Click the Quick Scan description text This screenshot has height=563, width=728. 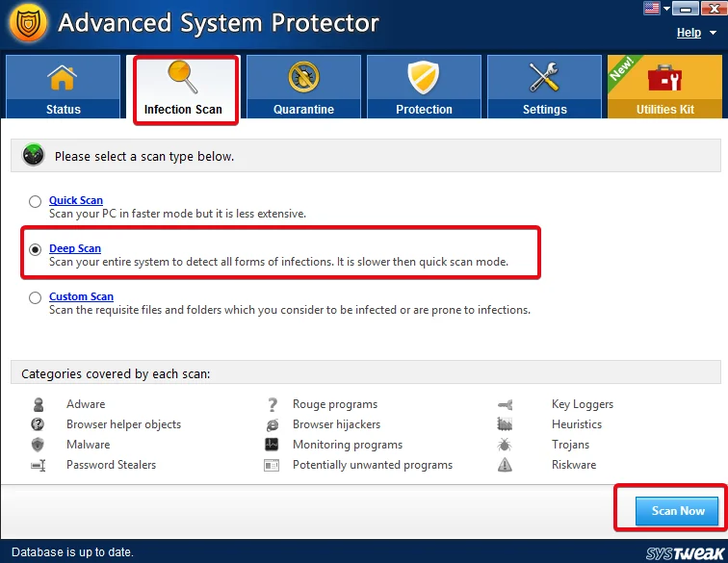(x=178, y=214)
